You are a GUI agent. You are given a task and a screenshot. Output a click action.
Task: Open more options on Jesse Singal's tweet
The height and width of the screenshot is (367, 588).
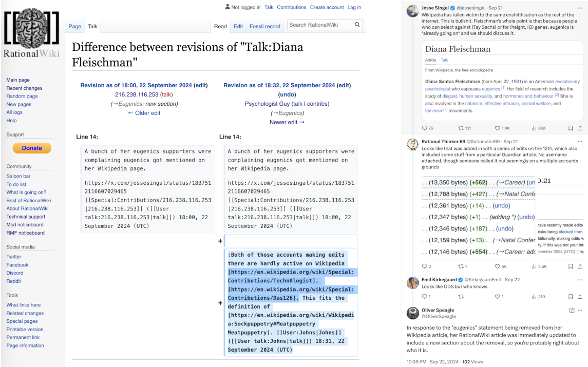(580, 8)
